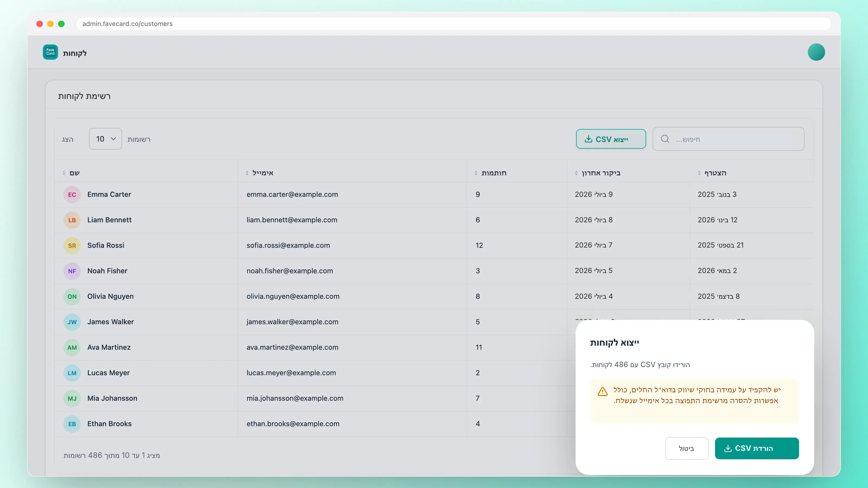Viewport: 868px width, 488px height.
Task: Click the name Mia Johansson
Action: [x=112, y=398]
